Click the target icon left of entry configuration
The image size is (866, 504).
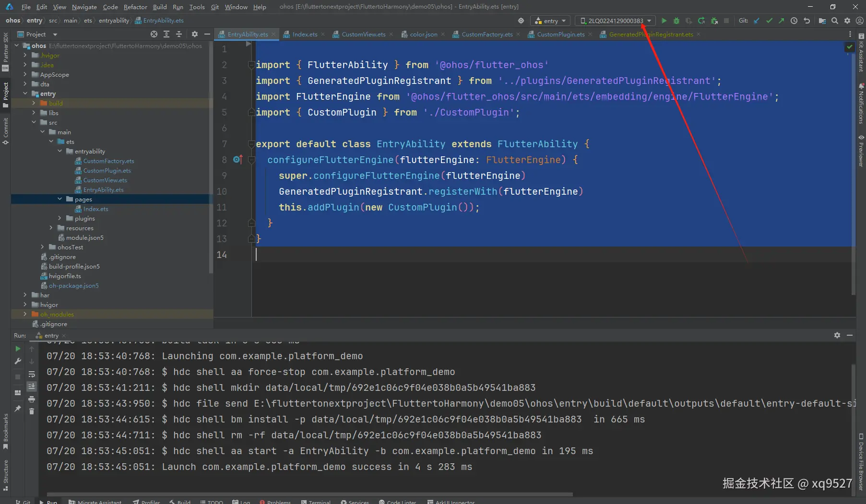[x=521, y=21]
